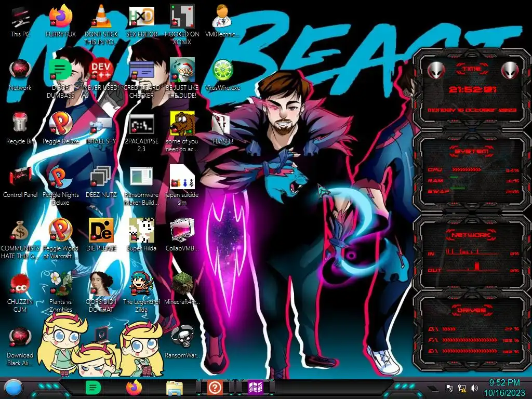Select the VLC cone desktop shortcut
Viewport: 532px width, 399px height.
[101, 24]
